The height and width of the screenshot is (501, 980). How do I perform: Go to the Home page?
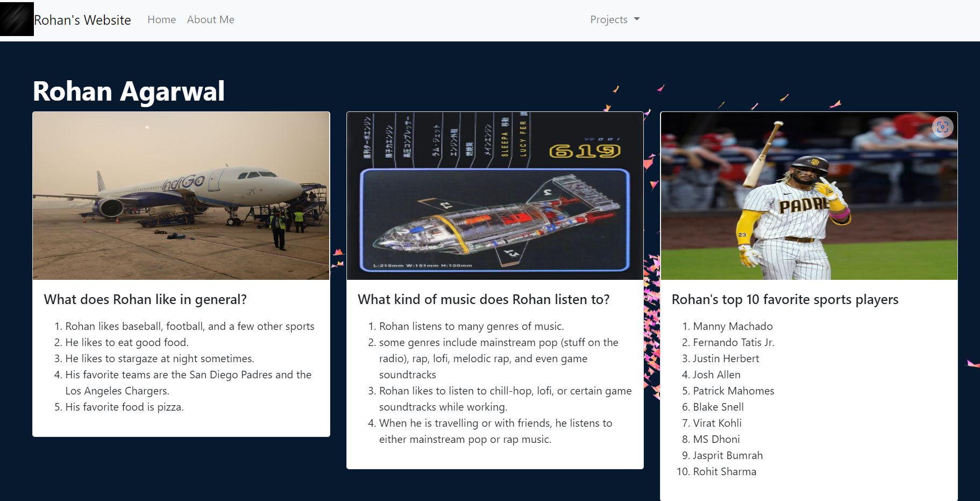click(x=161, y=19)
